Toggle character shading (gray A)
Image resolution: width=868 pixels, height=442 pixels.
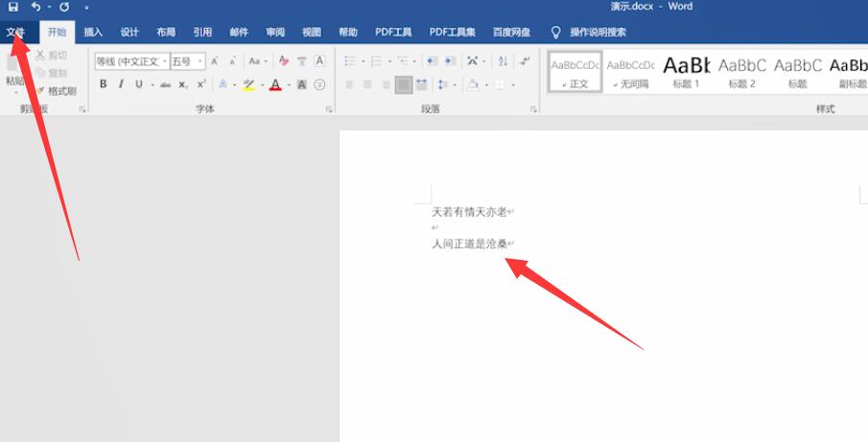(x=302, y=84)
